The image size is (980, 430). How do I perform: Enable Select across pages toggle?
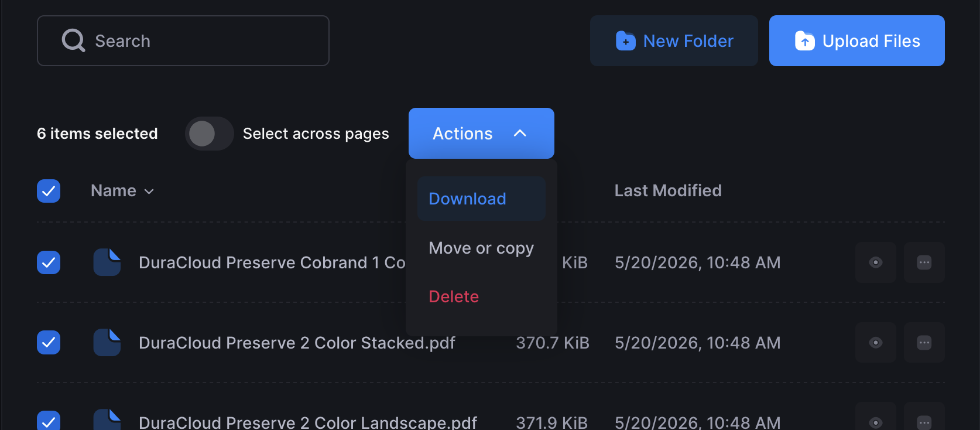tap(210, 134)
